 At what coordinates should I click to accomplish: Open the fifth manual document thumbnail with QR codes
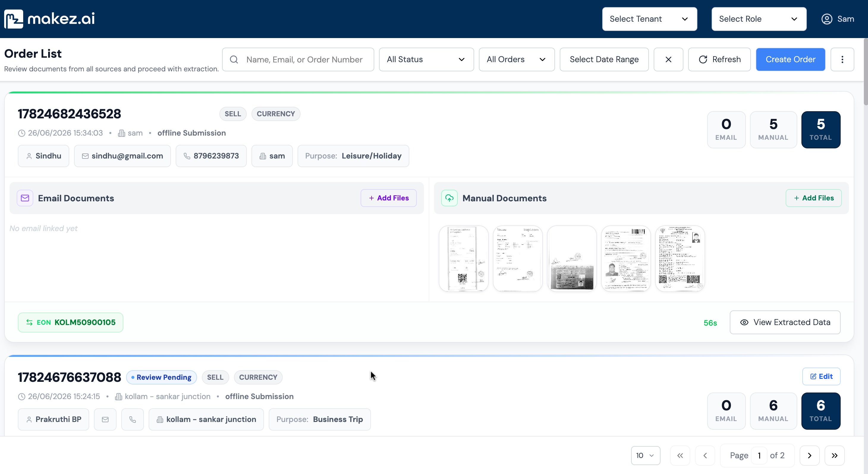680,259
